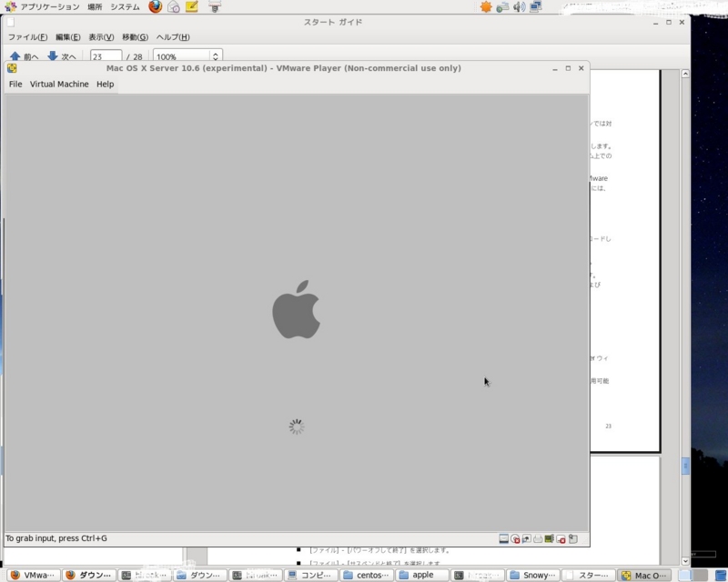Open the Virtual Machine menu
The width and height of the screenshot is (728, 582).
59,84
